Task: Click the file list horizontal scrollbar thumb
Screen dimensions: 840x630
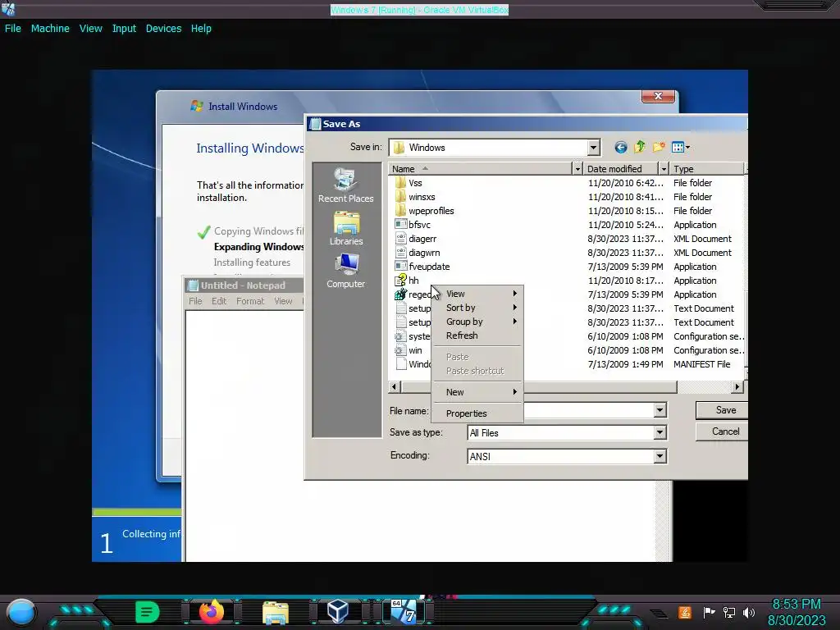Action: (539, 387)
